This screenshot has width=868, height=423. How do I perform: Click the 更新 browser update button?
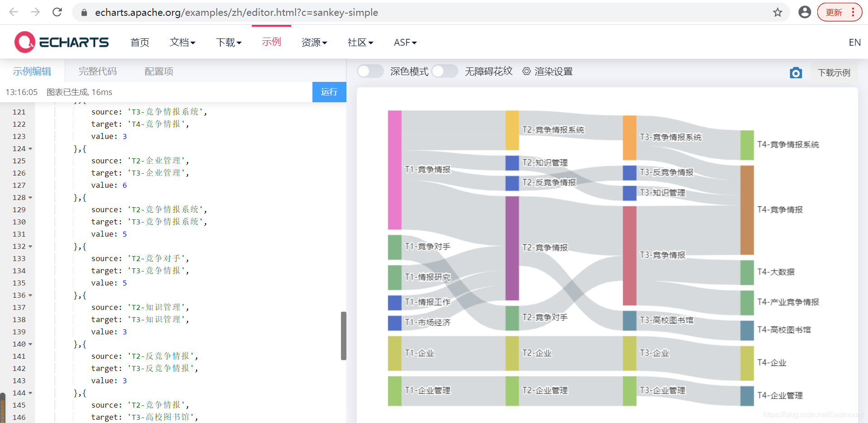(834, 12)
